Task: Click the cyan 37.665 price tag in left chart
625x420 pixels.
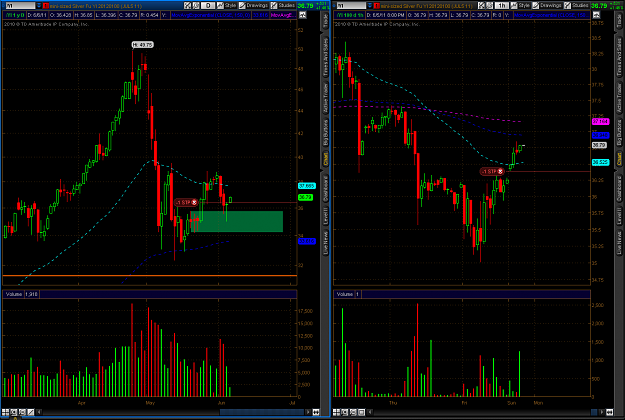Action: tap(307, 186)
